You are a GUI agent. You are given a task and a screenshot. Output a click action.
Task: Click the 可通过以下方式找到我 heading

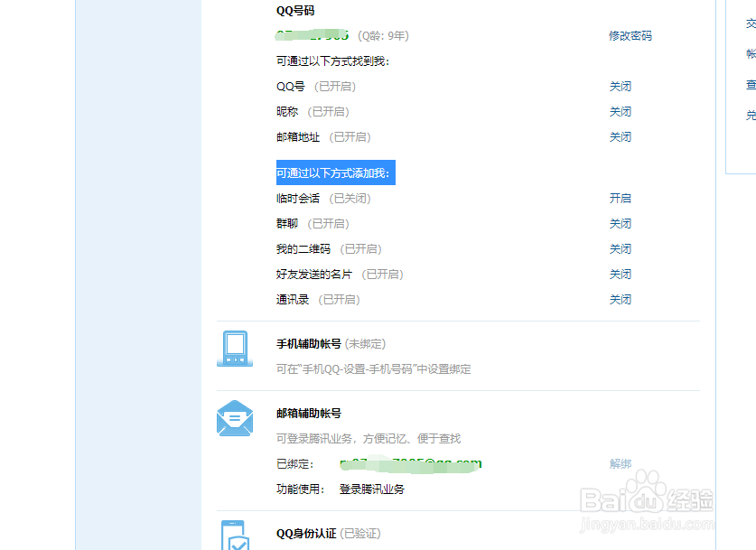coord(332,61)
